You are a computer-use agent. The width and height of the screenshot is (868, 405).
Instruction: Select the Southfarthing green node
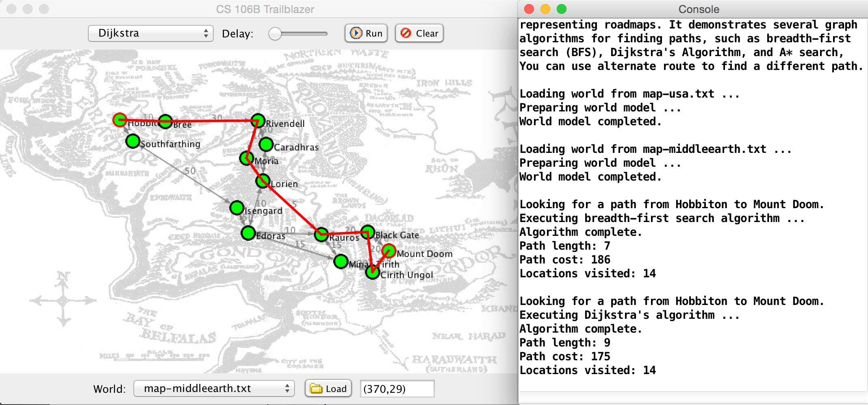(x=133, y=141)
